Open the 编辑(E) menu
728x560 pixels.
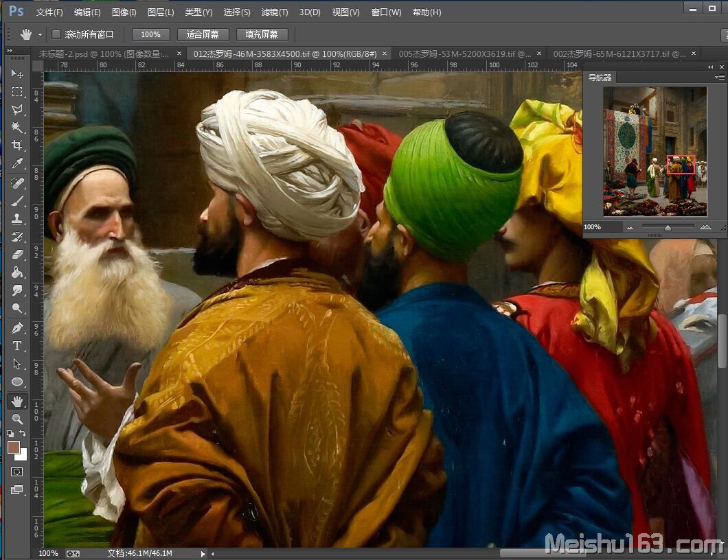[87, 12]
